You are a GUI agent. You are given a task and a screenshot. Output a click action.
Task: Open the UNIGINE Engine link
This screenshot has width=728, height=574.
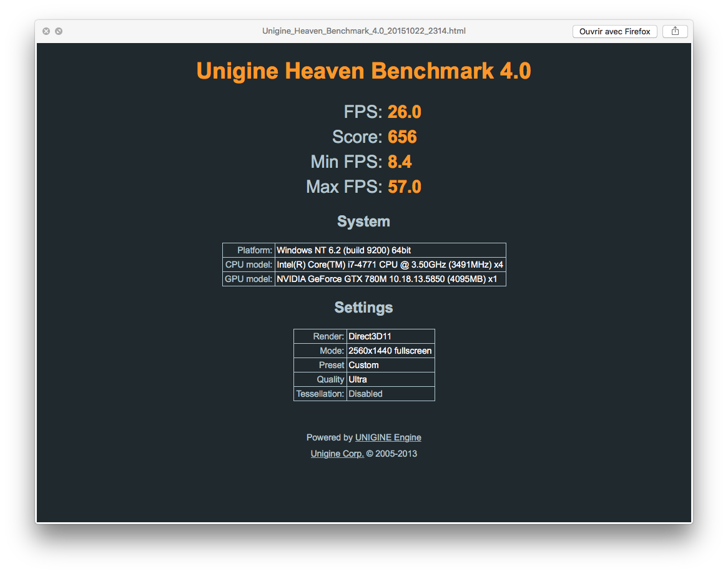pyautogui.click(x=388, y=437)
